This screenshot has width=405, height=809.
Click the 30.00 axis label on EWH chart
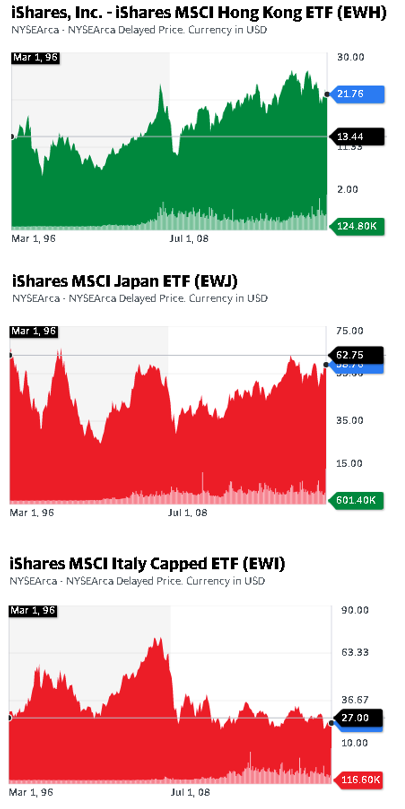pos(351,57)
